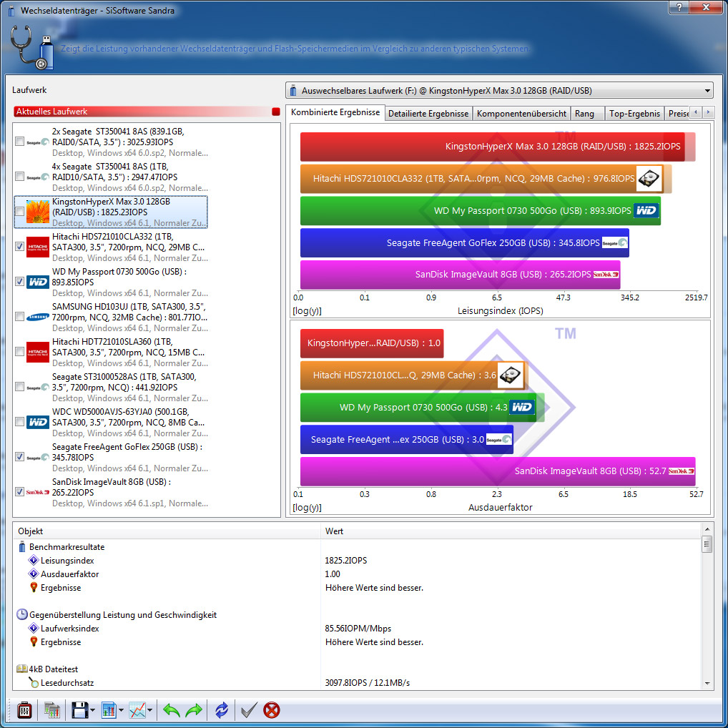Click the line graph view icon
The height and width of the screenshot is (728, 728).
click(137, 710)
